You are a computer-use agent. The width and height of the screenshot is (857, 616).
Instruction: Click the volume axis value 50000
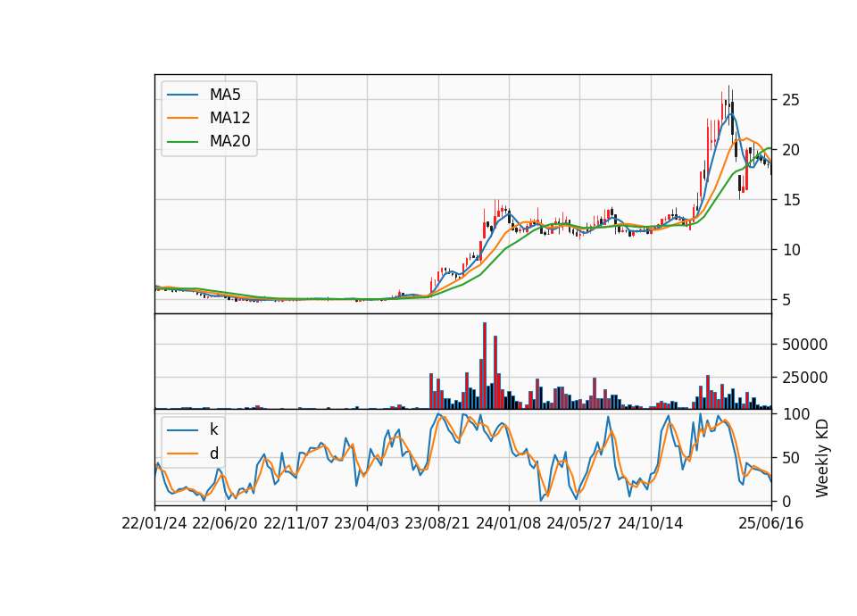coord(805,345)
